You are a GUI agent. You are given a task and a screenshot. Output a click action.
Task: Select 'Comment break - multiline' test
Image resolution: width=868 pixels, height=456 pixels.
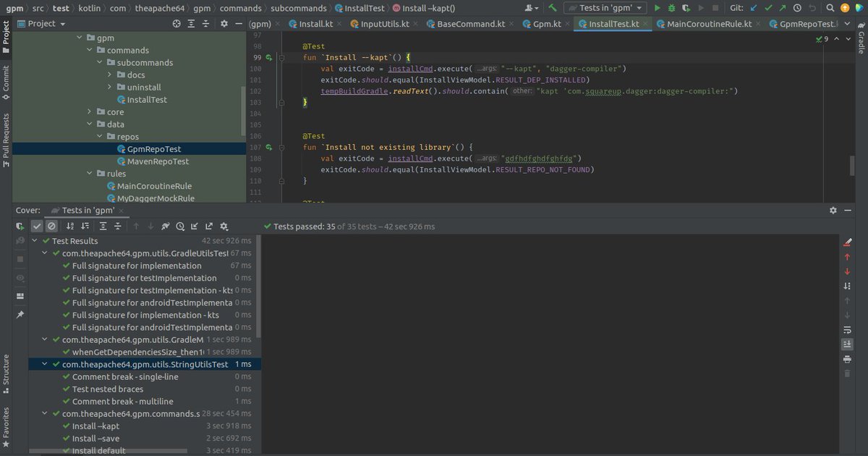click(122, 401)
